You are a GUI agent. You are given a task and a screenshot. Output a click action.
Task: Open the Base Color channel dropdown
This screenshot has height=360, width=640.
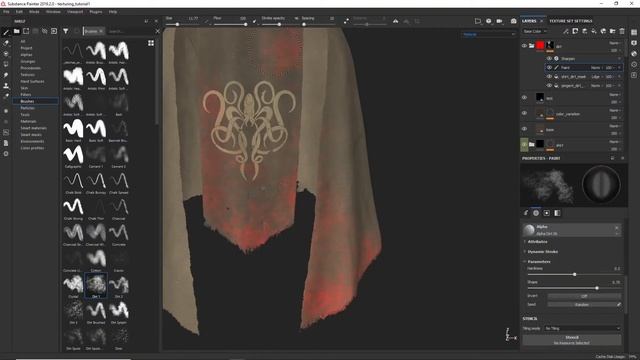pyautogui.click(x=535, y=31)
